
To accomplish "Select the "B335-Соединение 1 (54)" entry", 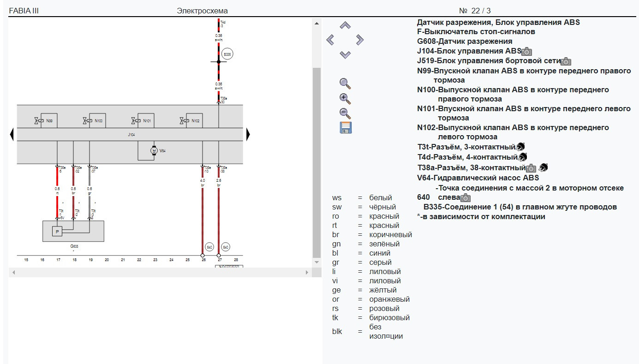I will tap(520, 207).
